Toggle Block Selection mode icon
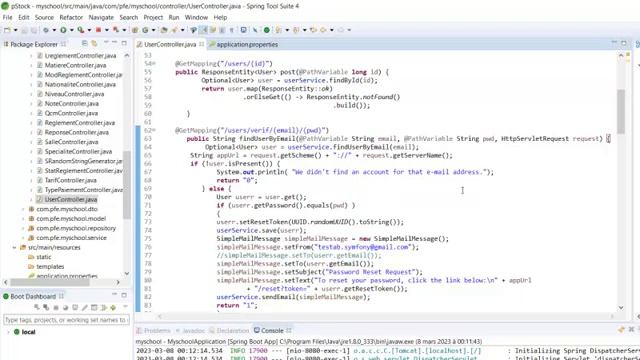The height and width of the screenshot is (360, 640). [222, 30]
